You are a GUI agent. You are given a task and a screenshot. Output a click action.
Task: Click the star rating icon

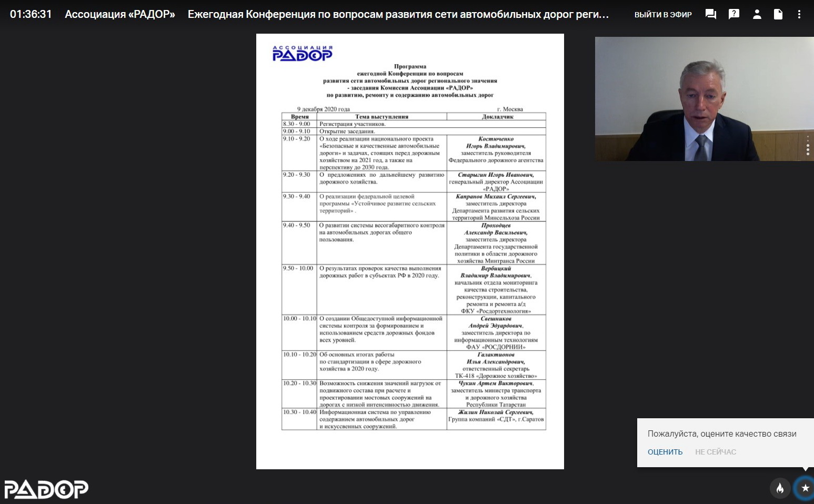click(805, 488)
